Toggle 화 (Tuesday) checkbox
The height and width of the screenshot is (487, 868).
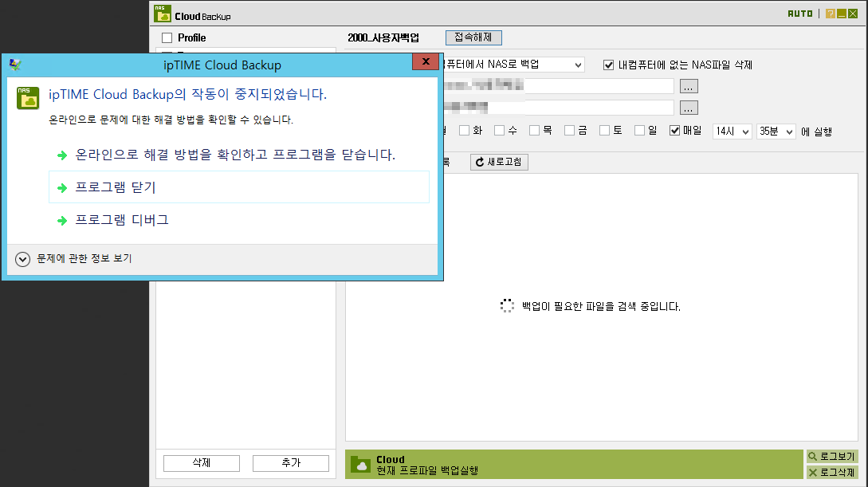464,130
